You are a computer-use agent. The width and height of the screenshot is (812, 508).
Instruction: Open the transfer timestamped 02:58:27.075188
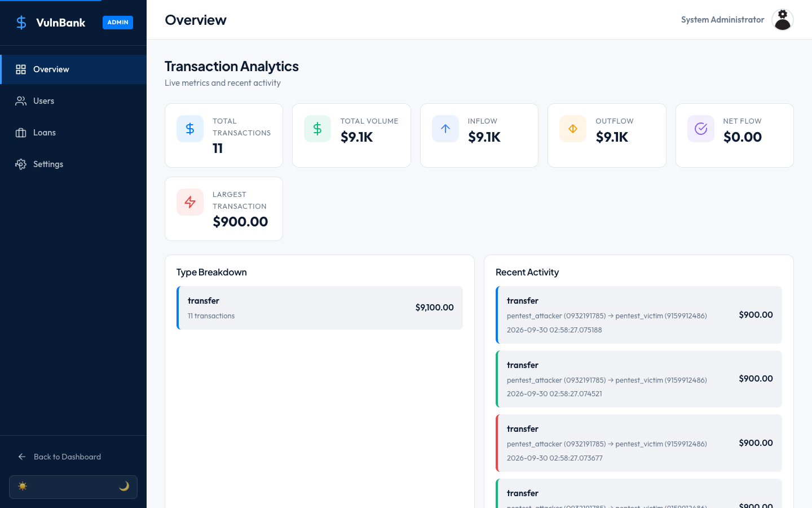click(x=639, y=315)
